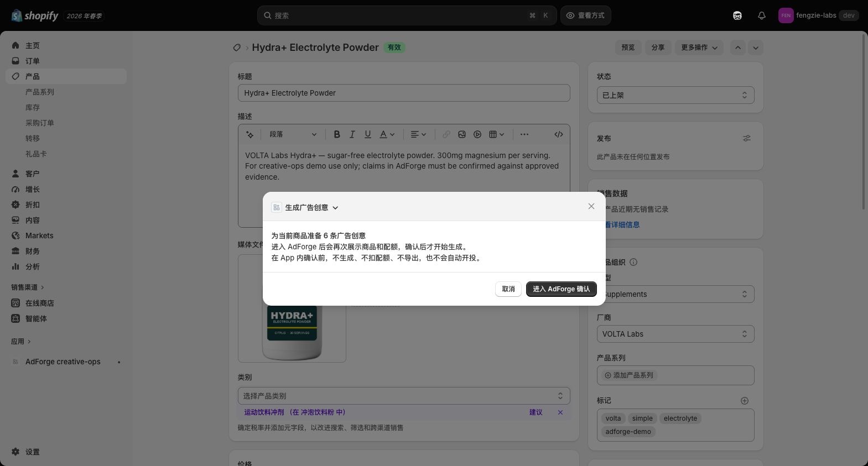Image resolution: width=868 pixels, height=466 pixels.
Task: Click the insert video icon
Action: (x=477, y=134)
